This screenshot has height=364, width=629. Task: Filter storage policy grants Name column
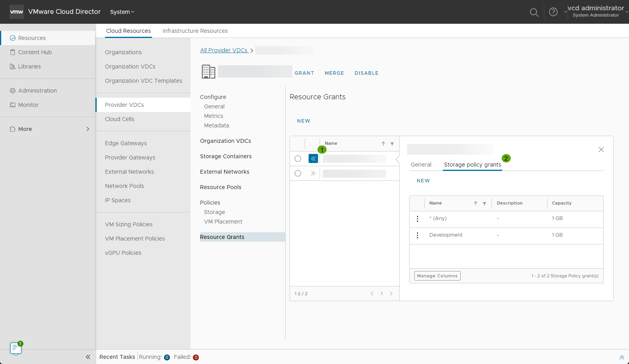coord(484,203)
